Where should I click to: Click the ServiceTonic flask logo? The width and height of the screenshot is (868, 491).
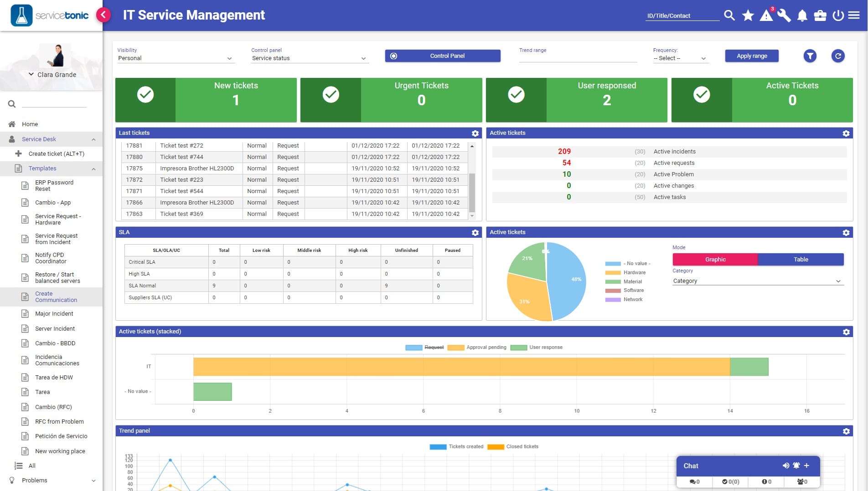tap(21, 15)
